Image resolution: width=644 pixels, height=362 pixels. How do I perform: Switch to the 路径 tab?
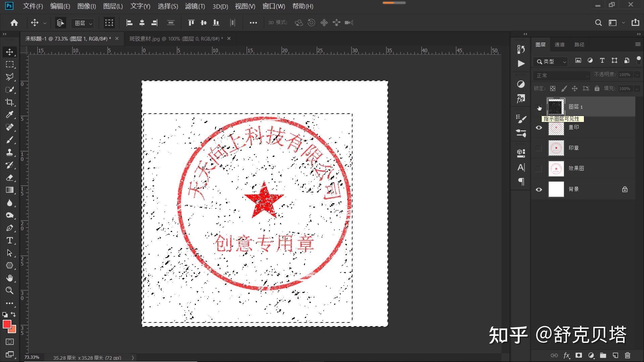579,45
